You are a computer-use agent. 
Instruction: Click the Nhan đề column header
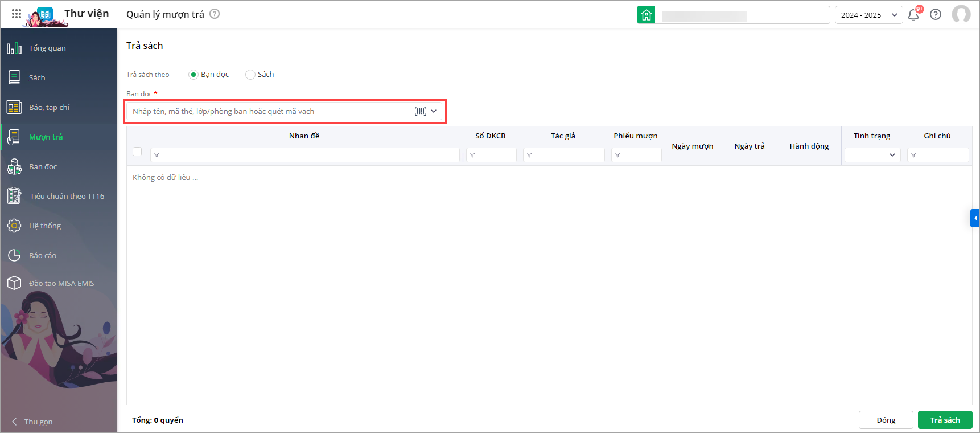[x=304, y=136]
